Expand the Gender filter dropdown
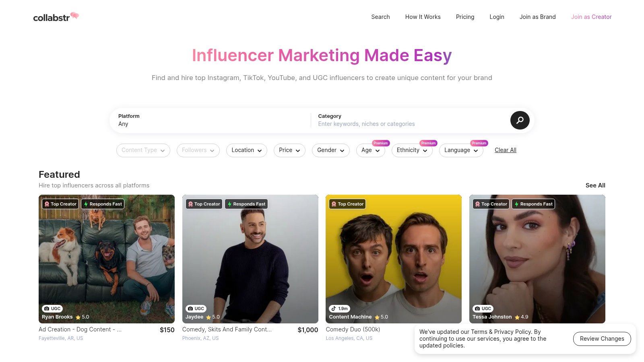 330,150
